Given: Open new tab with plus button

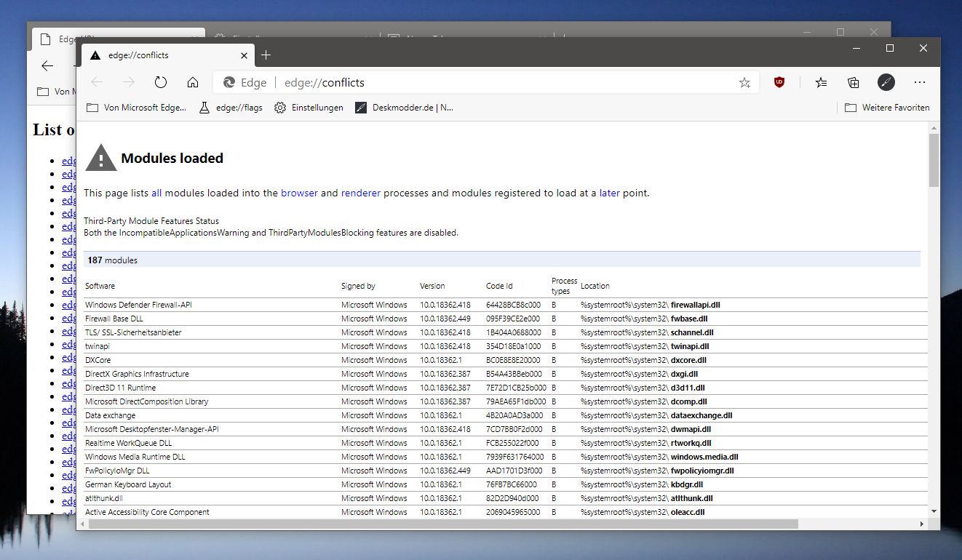Looking at the screenshot, I should (266, 55).
